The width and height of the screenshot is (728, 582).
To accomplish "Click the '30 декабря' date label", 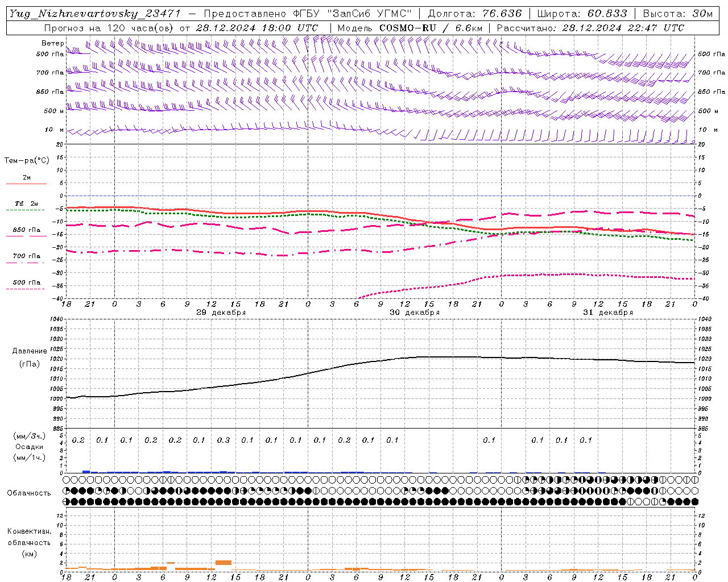I will (415, 313).
